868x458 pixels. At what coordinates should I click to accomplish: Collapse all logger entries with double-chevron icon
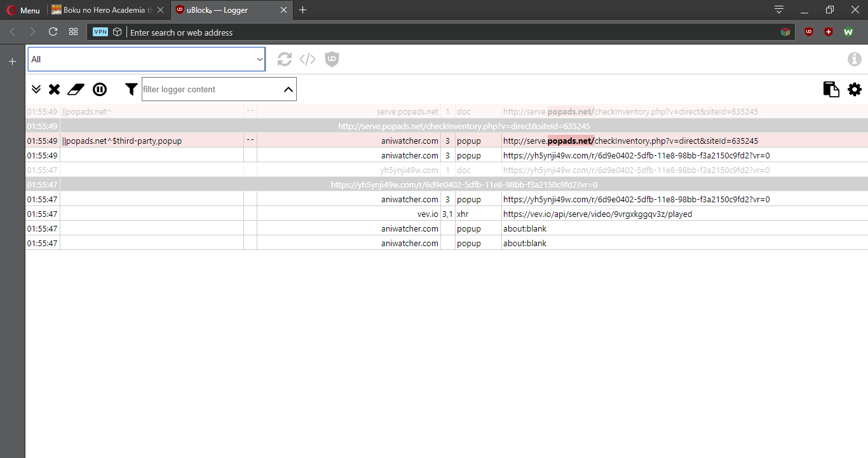tap(36, 89)
